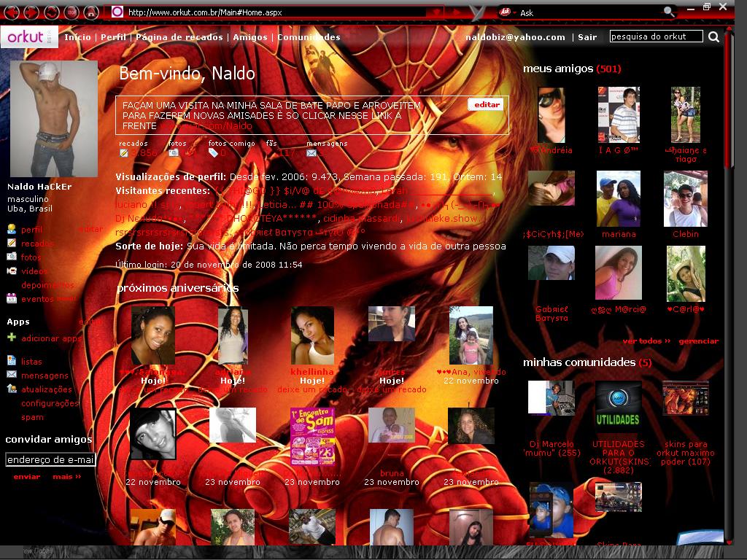Open friend Î A G Ø photo
The image size is (747, 560).
point(619,114)
